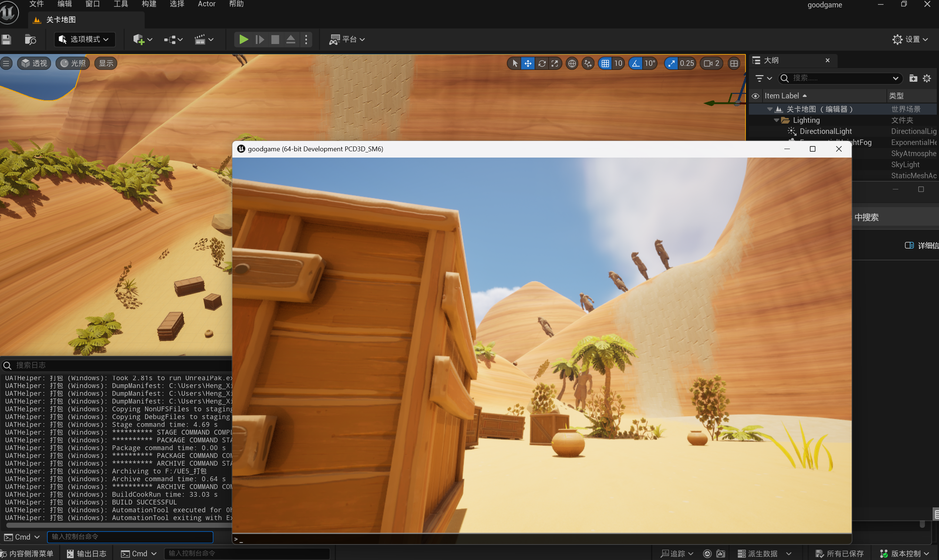This screenshot has height=560, width=939.
Task: Open the Actor menu
Action: point(206,4)
